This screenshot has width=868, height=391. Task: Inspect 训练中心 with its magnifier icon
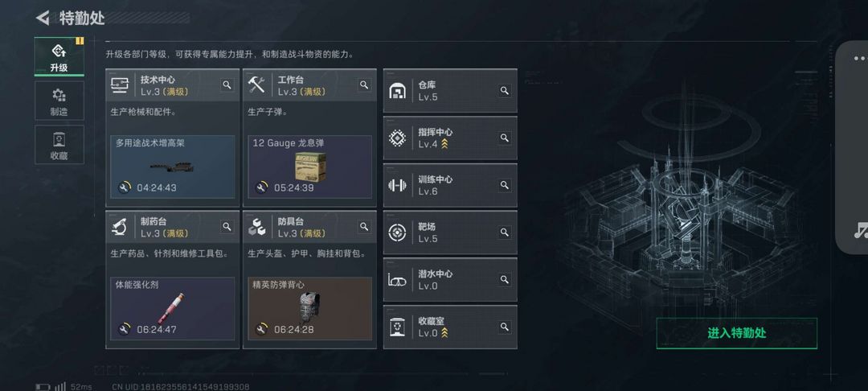[504, 185]
